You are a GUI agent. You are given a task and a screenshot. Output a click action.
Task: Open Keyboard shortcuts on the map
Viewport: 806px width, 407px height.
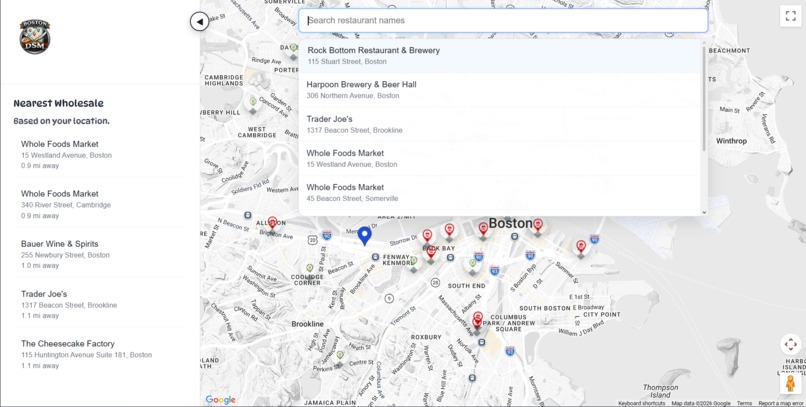[642, 403]
